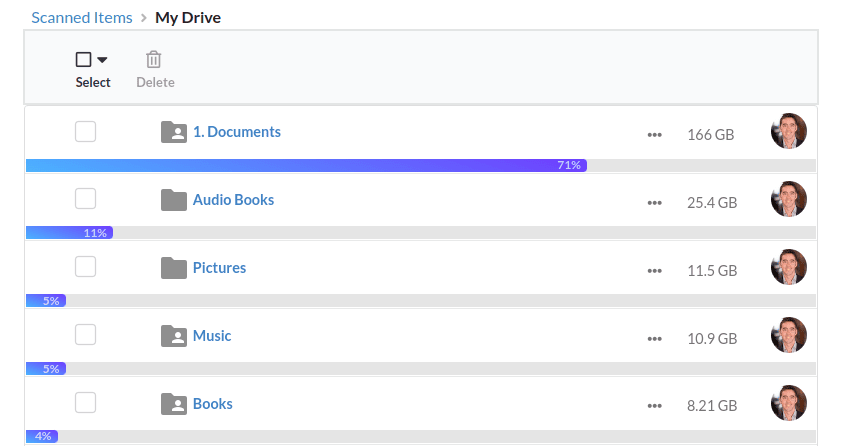Open the more menu for Pictures

[x=654, y=271]
